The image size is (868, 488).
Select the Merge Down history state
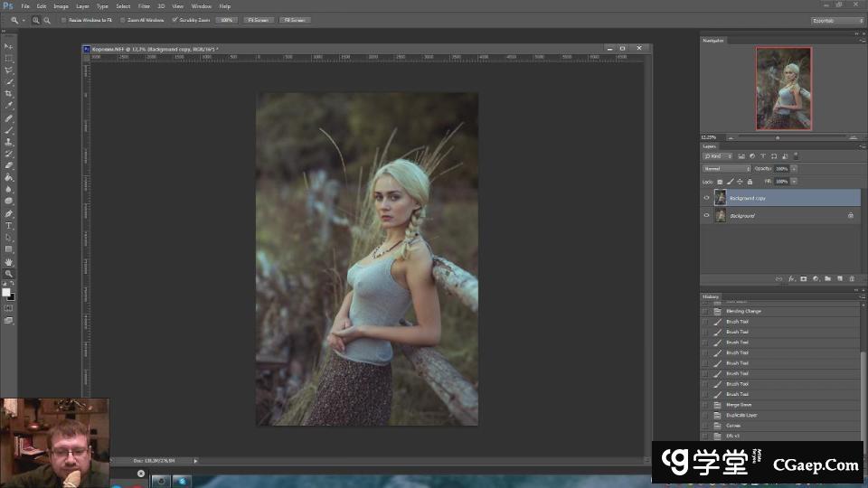pyautogui.click(x=739, y=405)
